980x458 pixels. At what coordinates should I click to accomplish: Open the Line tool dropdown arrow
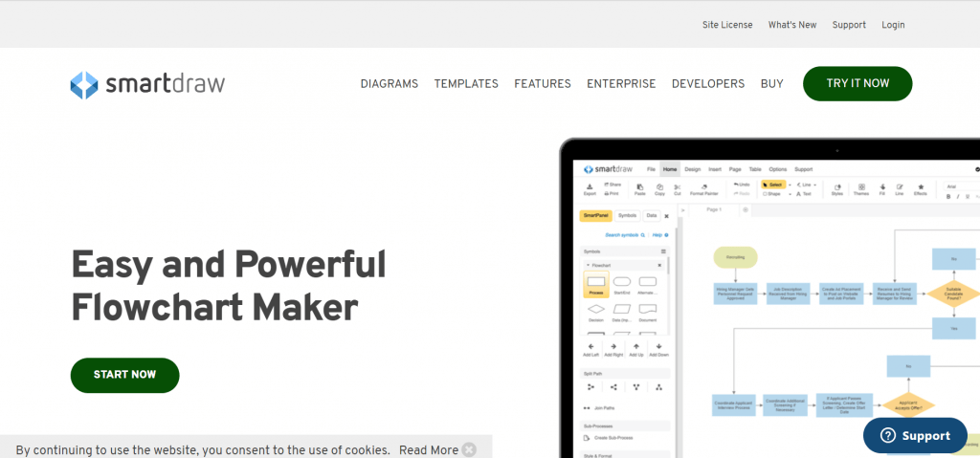[815, 185]
